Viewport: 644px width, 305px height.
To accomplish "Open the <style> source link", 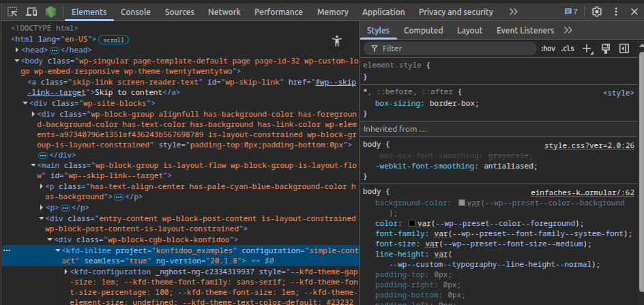I will pos(619,93).
